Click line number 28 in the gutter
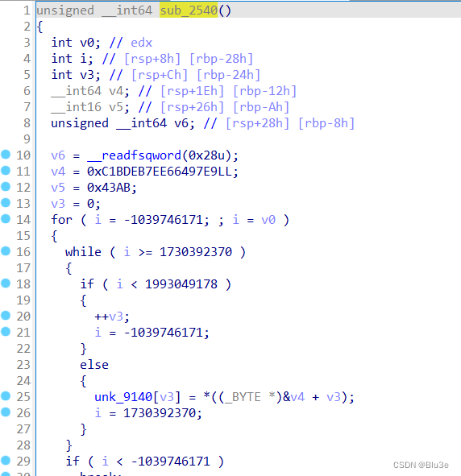Image resolution: width=461 pixels, height=476 pixels. click(x=23, y=445)
